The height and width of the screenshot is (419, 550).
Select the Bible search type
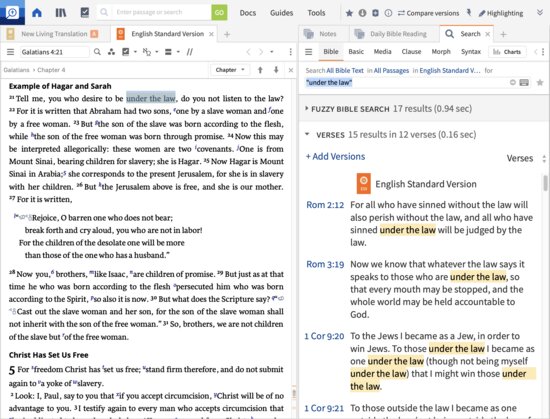pos(331,52)
